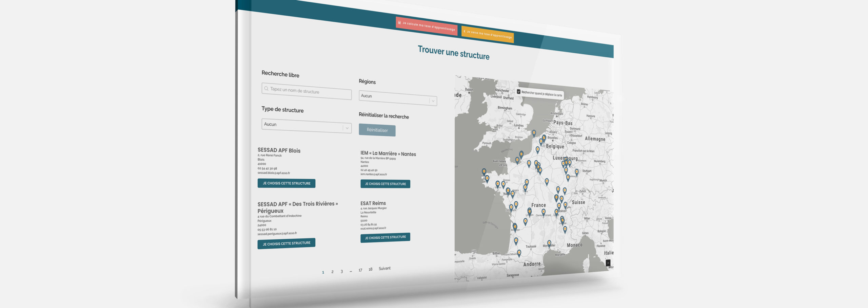Toggle 'Rechercher quand je déplace la carte' checkbox
Image resolution: width=868 pixels, height=308 pixels.
pos(518,91)
